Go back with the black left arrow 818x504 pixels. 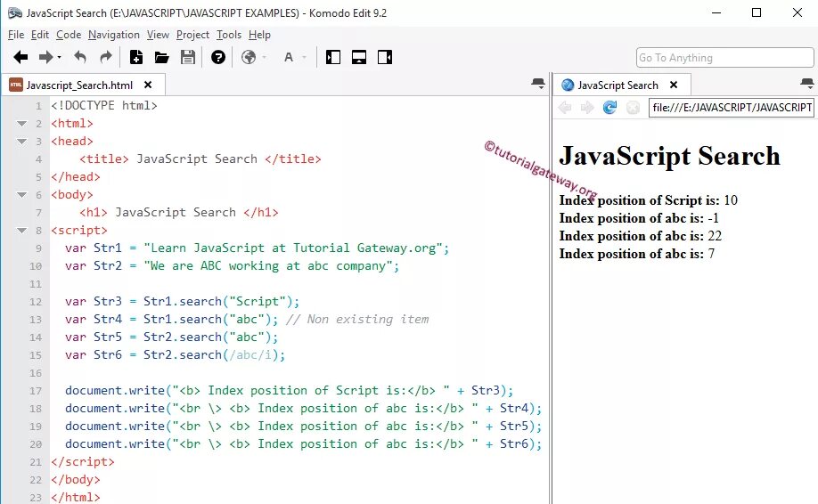[x=20, y=57]
